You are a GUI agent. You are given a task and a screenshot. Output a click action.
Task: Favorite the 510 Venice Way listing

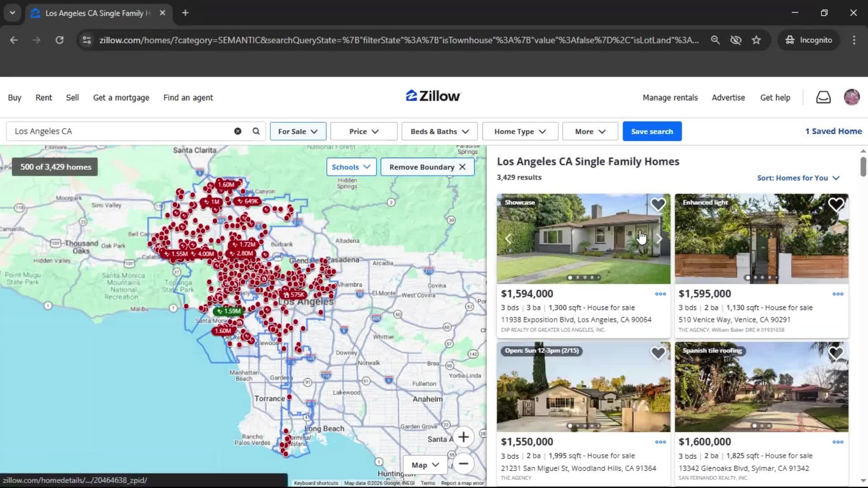tap(836, 205)
